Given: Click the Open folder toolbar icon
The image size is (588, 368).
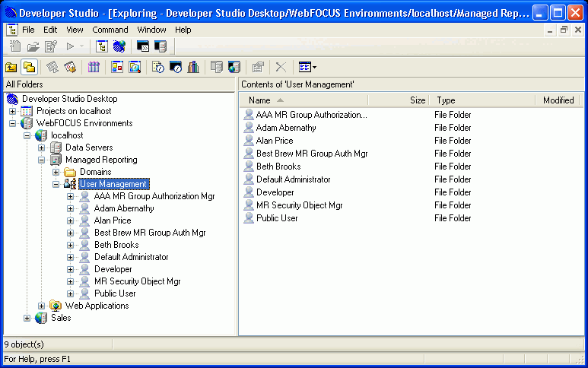Looking at the screenshot, I should (33, 46).
